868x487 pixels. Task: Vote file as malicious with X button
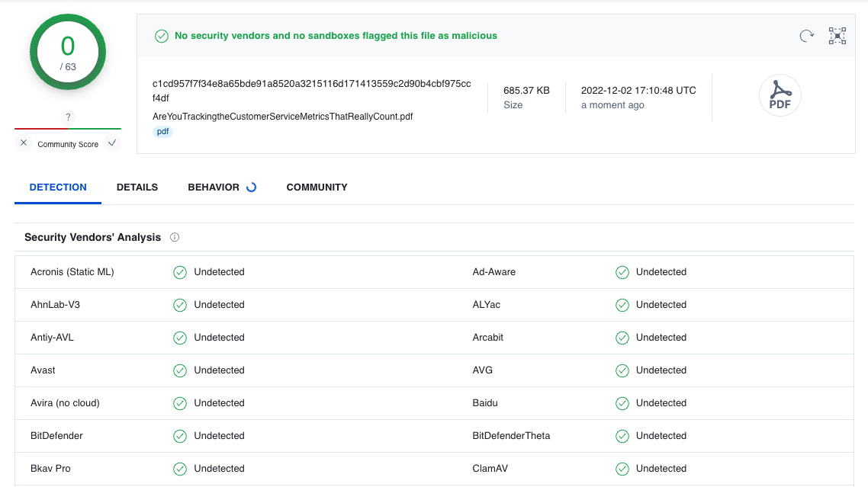24,143
